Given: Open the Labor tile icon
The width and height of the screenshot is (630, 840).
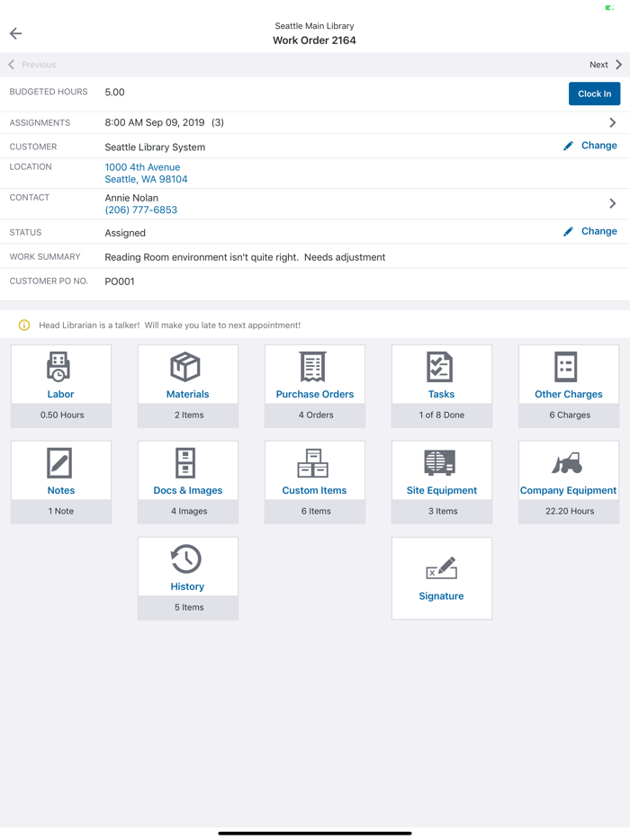Looking at the screenshot, I should 58,366.
